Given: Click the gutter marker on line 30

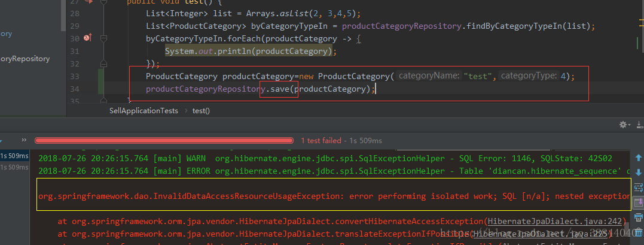Looking at the screenshot, I should point(87,38).
